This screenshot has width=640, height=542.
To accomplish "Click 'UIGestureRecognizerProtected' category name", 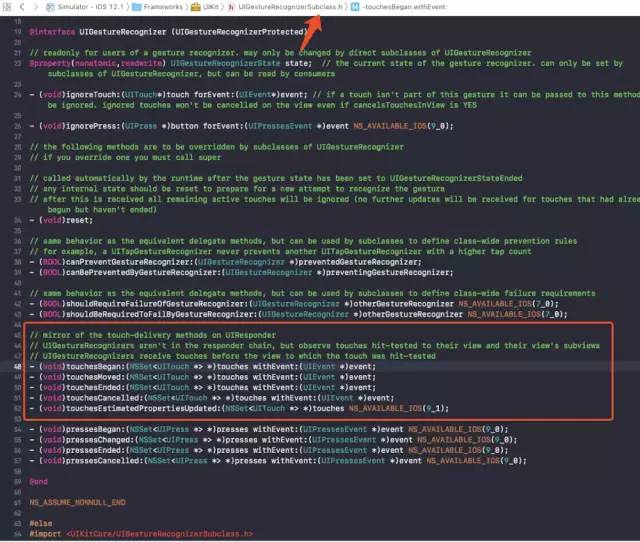I will tap(239, 32).
